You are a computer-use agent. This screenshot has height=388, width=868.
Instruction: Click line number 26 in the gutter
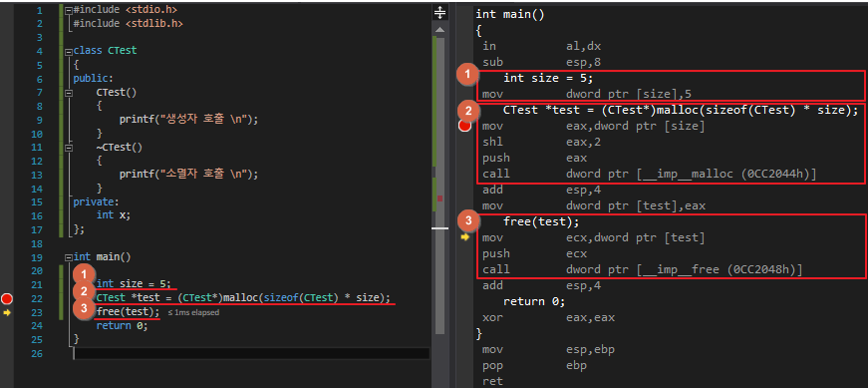pos(37,353)
